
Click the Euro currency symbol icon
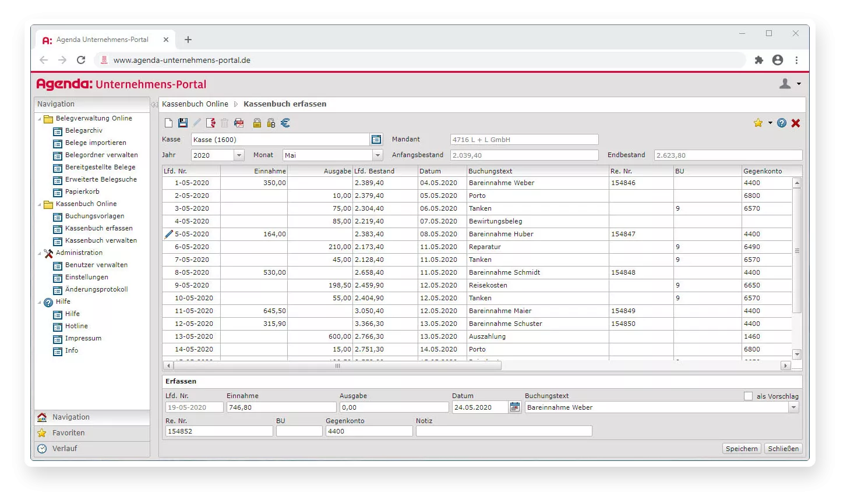tap(285, 123)
